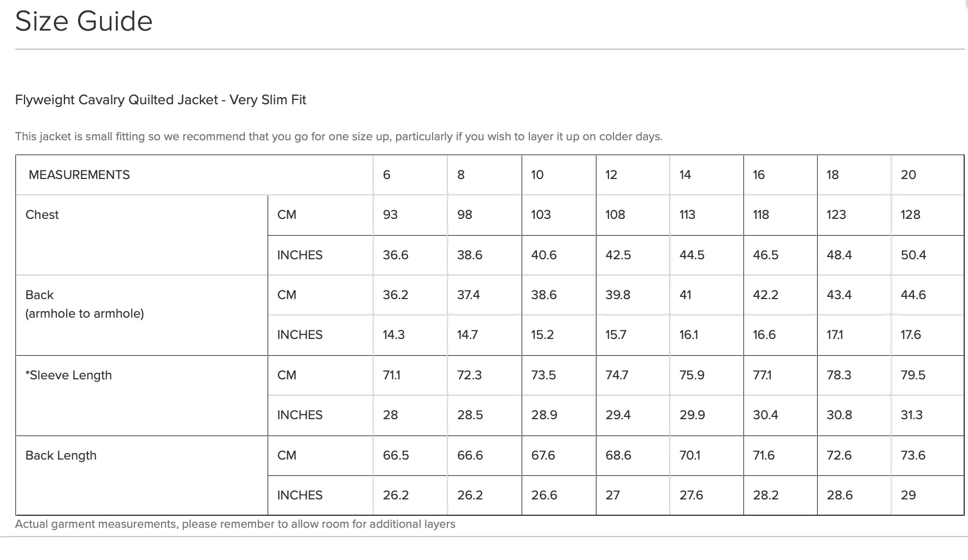Click chest inches value 50.4

[x=913, y=255]
